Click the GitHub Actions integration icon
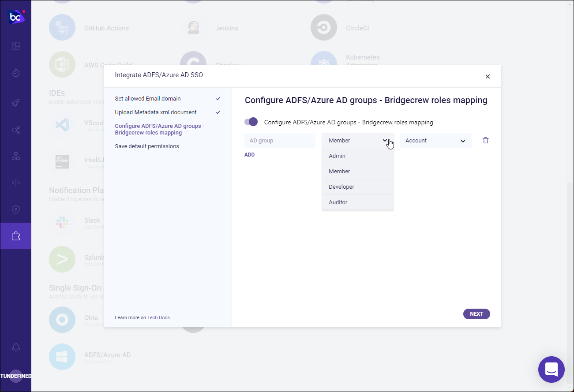The height and width of the screenshot is (392, 574). pyautogui.click(x=62, y=28)
